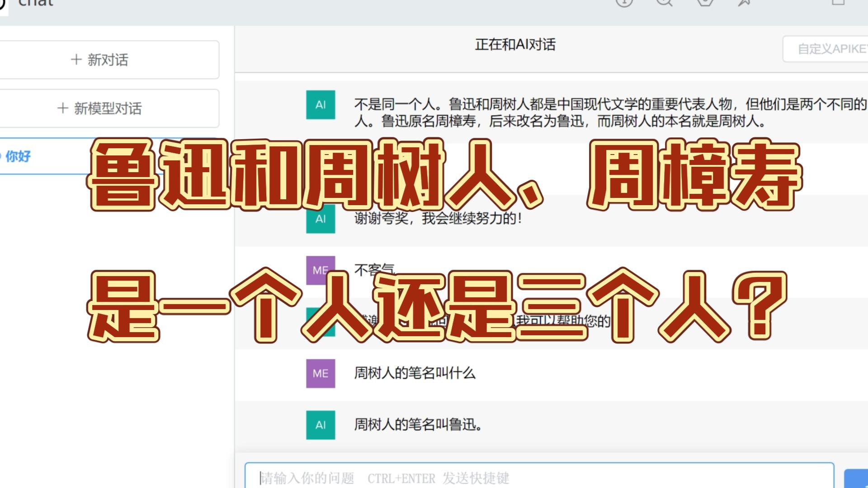Viewport: 868px width, 488px height.
Task: Click the AI avatar beside 不是同一个人 reply
Action: point(321,105)
